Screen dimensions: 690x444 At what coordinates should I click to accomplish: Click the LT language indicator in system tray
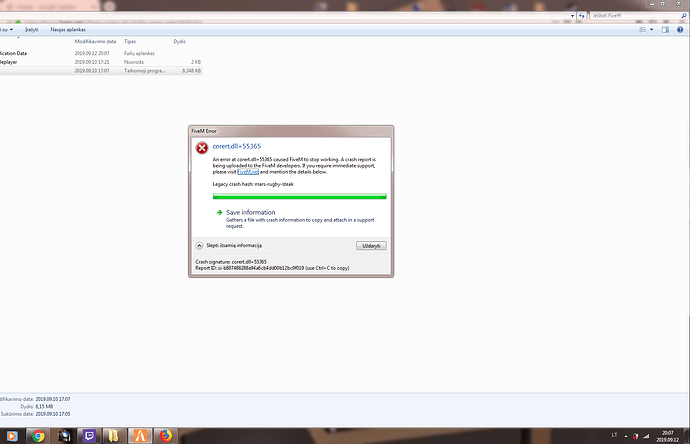coord(614,435)
